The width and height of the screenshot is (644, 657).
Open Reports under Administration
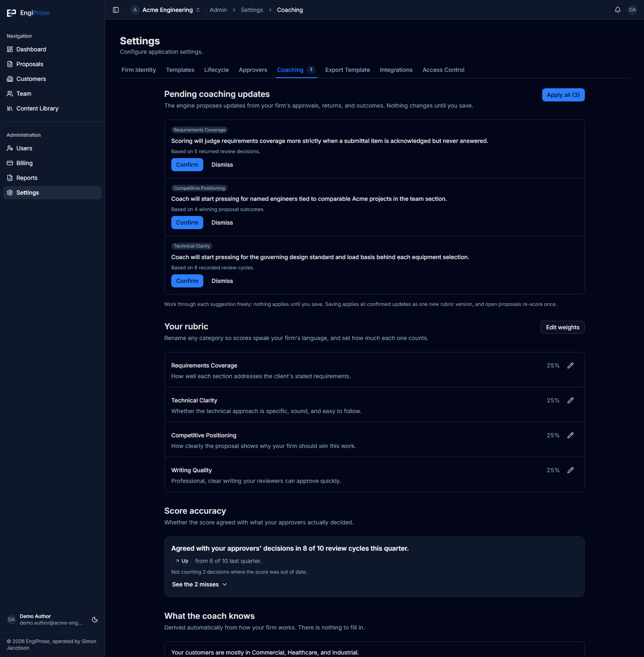pyautogui.click(x=52, y=178)
